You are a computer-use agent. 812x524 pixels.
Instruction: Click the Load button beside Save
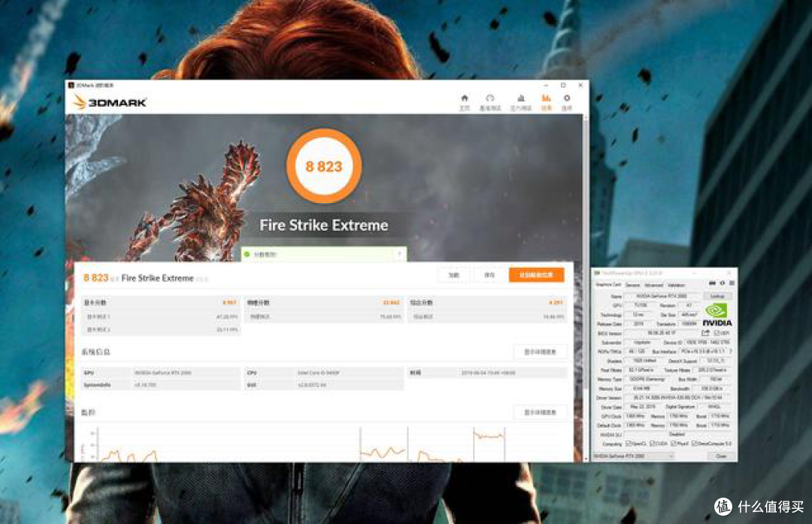pos(453,275)
